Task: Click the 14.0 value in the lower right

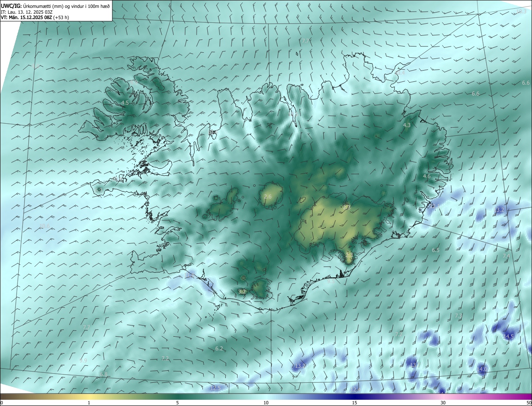Action: pos(482,369)
